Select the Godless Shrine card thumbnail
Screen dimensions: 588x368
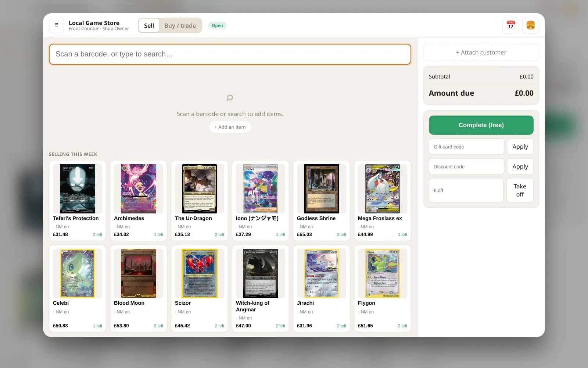pos(322,189)
